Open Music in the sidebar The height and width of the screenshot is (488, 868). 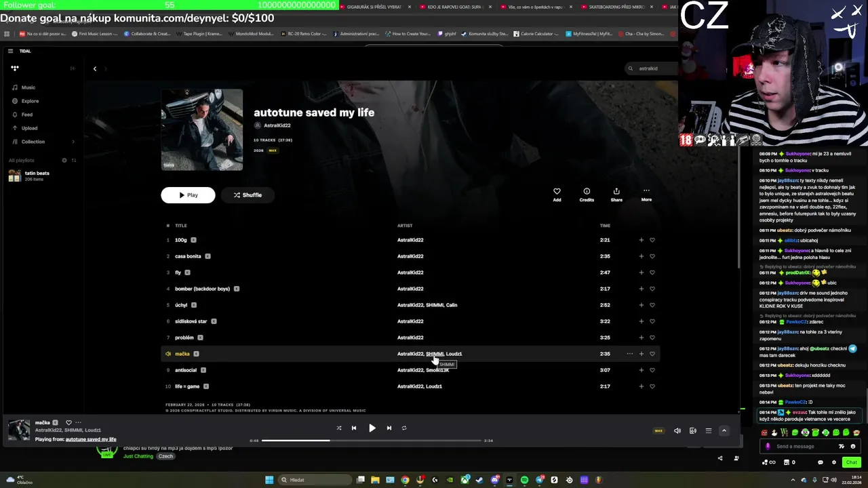click(24, 87)
